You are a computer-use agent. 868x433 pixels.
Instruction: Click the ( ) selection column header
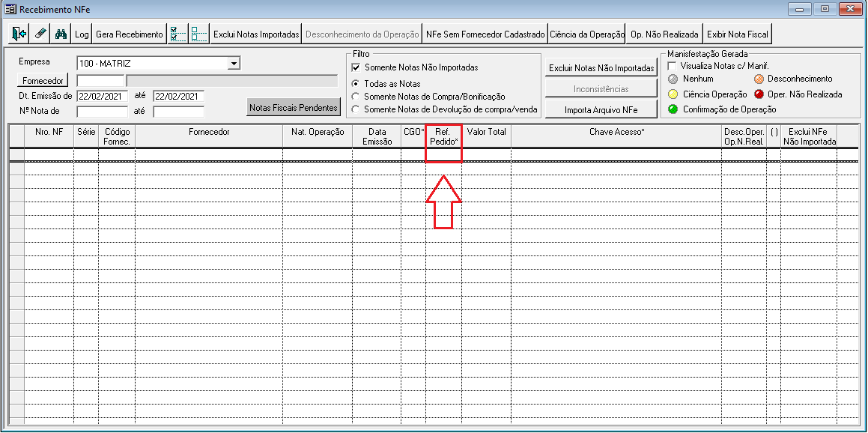tap(774, 137)
